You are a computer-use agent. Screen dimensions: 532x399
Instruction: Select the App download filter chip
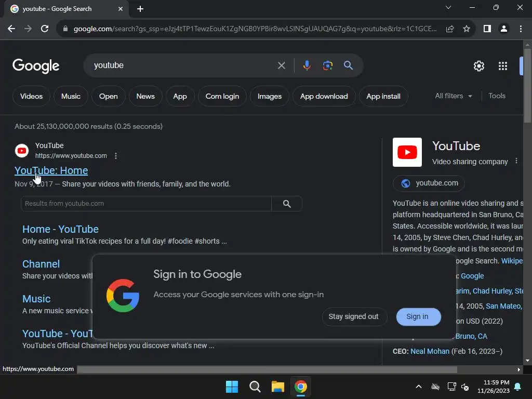(324, 96)
